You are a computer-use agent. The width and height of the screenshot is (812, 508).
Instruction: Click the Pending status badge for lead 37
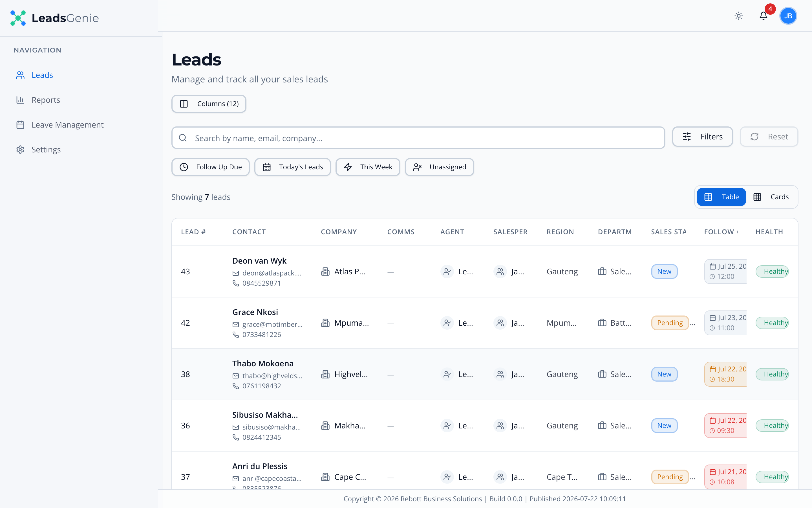[670, 477]
